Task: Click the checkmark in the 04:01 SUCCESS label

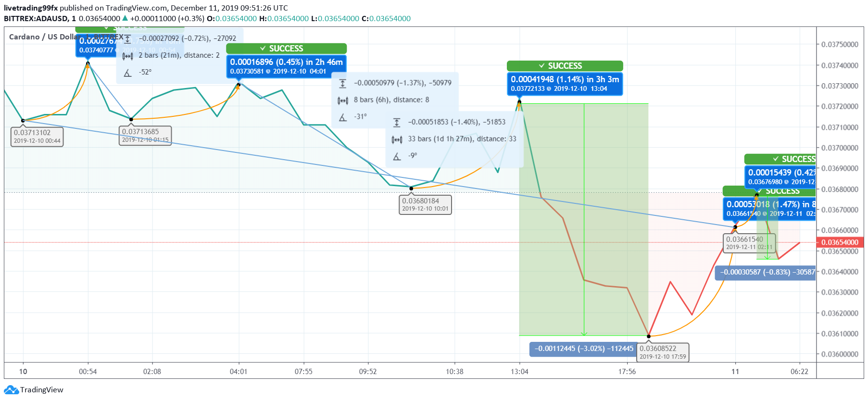Action: [x=263, y=49]
